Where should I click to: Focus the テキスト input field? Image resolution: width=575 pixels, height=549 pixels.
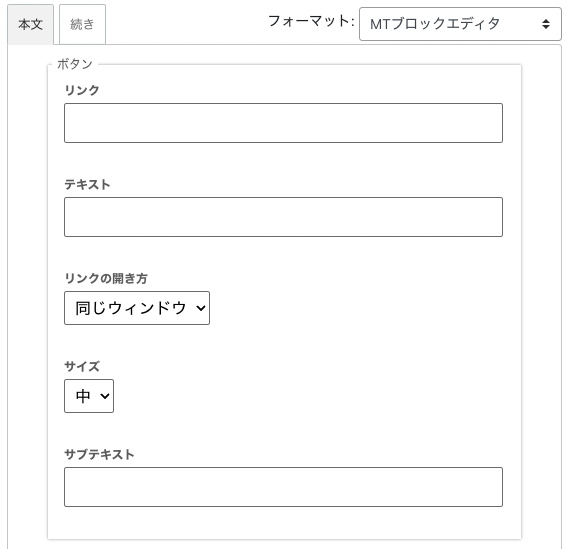(283, 217)
